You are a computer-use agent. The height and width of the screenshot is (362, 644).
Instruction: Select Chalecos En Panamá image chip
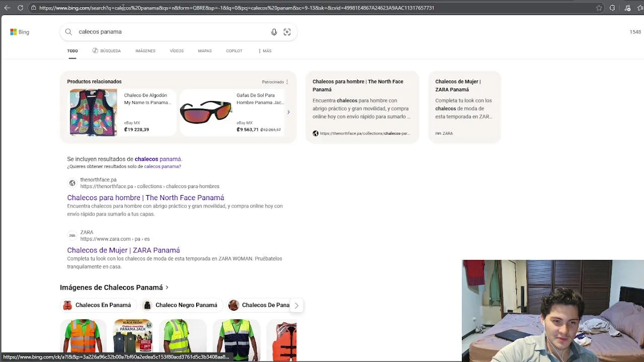99,305
